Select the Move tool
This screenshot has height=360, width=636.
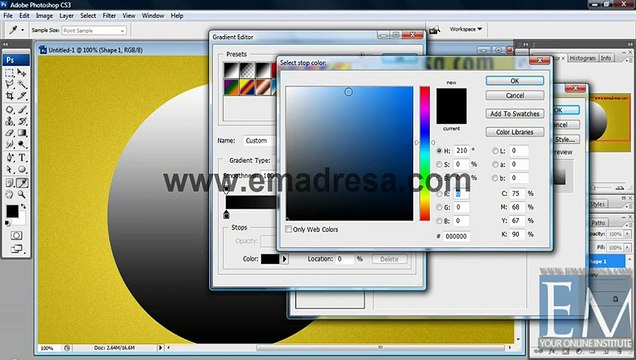pyautogui.click(x=22, y=73)
